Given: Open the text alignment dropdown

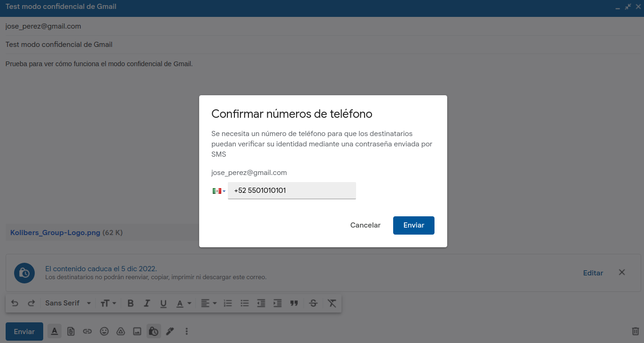Looking at the screenshot, I should pyautogui.click(x=209, y=303).
